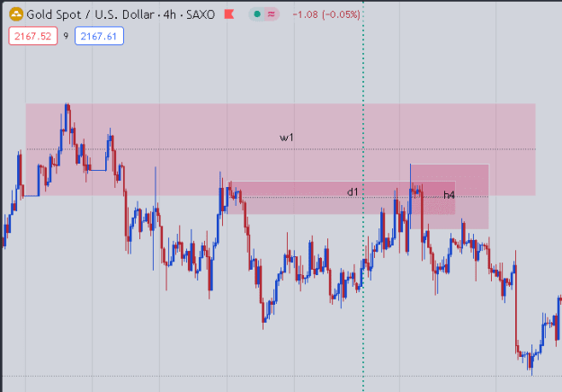Select the h4 zone label
The height and width of the screenshot is (392, 562).
449,195
